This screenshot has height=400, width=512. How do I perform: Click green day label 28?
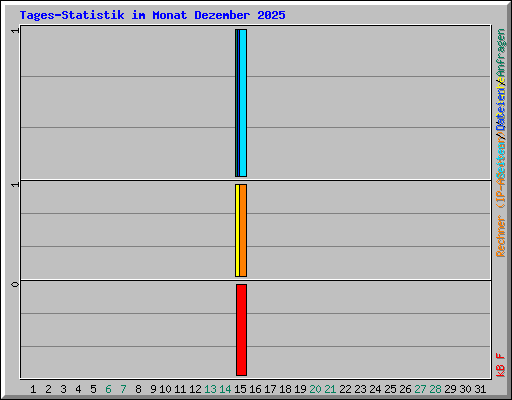pyautogui.click(x=435, y=389)
